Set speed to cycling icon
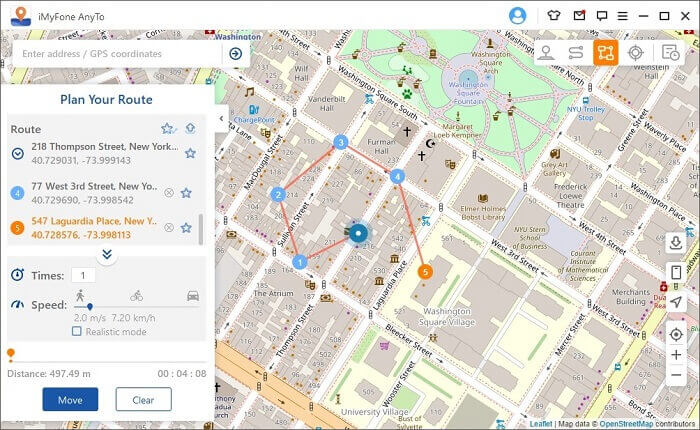Viewport: 700px width, 430px height. click(x=137, y=296)
